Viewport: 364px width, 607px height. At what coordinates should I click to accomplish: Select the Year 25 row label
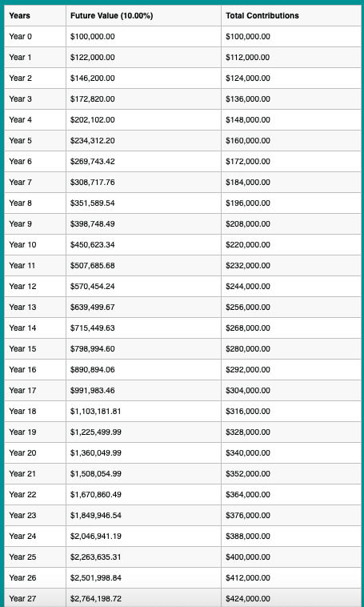click(x=22, y=557)
